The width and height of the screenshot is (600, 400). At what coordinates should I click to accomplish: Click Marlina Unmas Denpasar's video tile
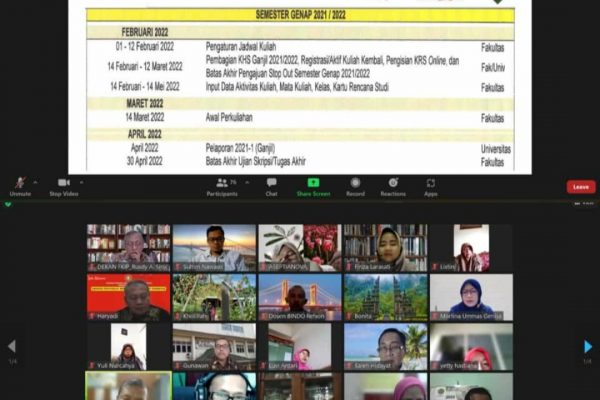pos(470,297)
